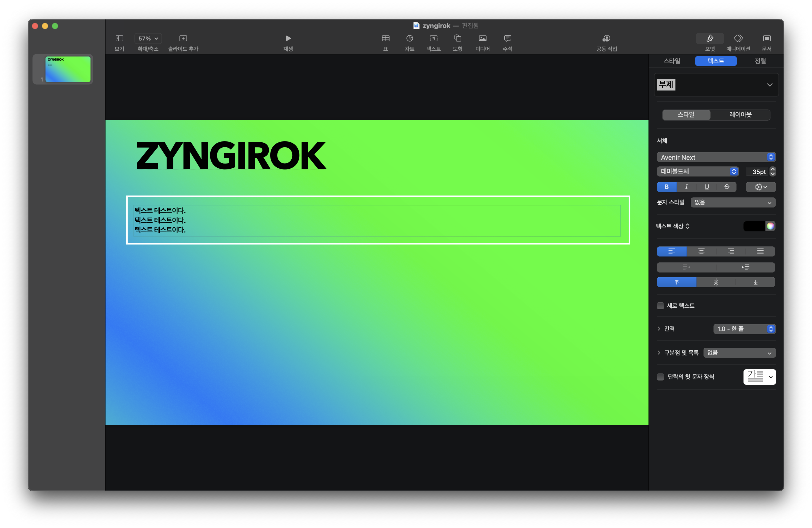The width and height of the screenshot is (812, 528).
Task: Toggle italic text formatting
Action: pyautogui.click(x=686, y=187)
